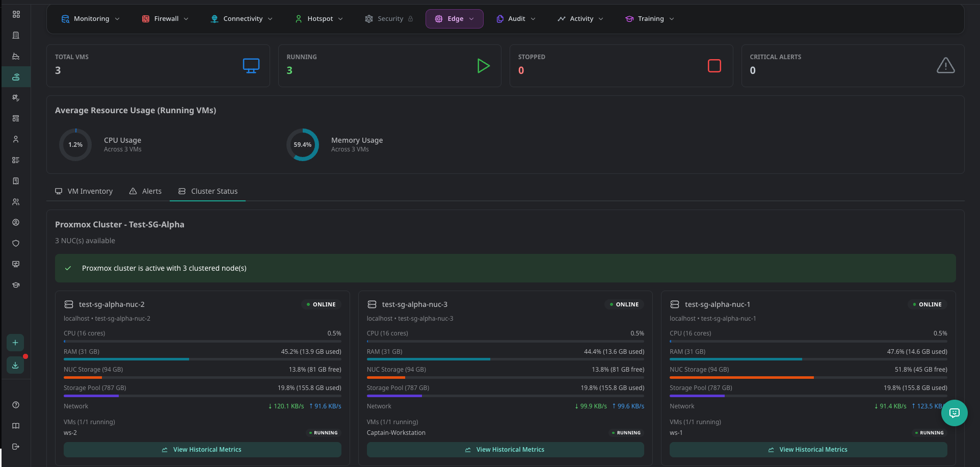Switch to the VM Inventory tab

(84, 191)
